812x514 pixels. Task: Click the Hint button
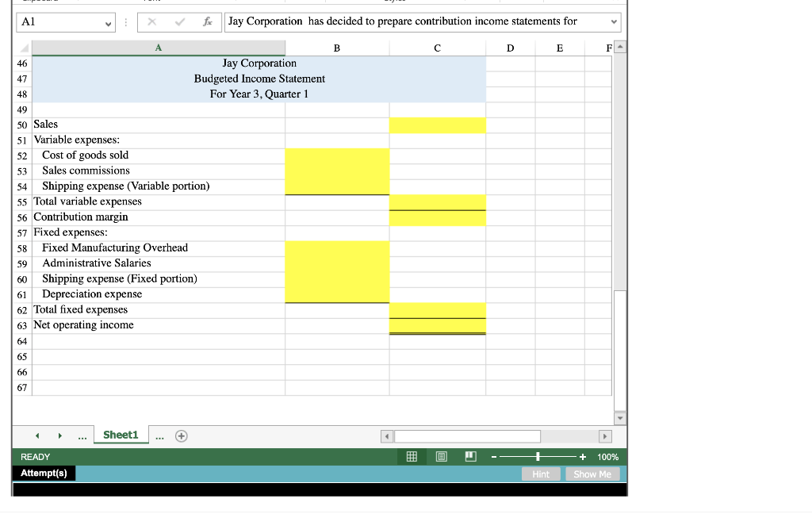[541, 474]
